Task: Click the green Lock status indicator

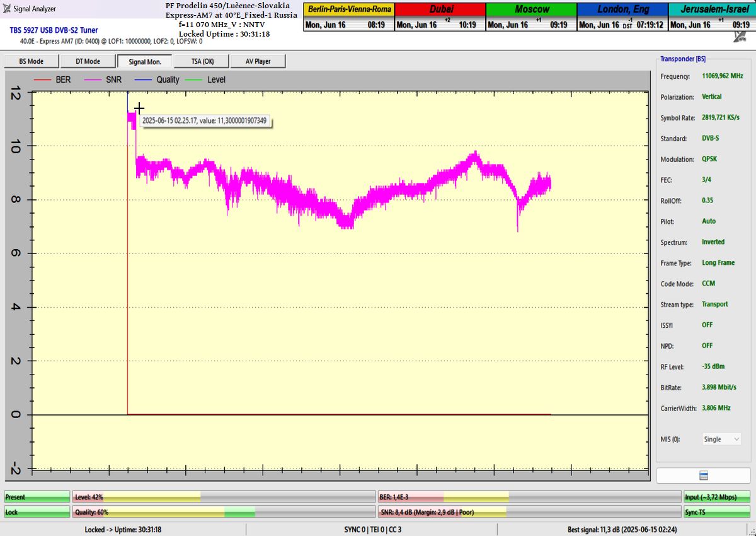Action: click(37, 512)
